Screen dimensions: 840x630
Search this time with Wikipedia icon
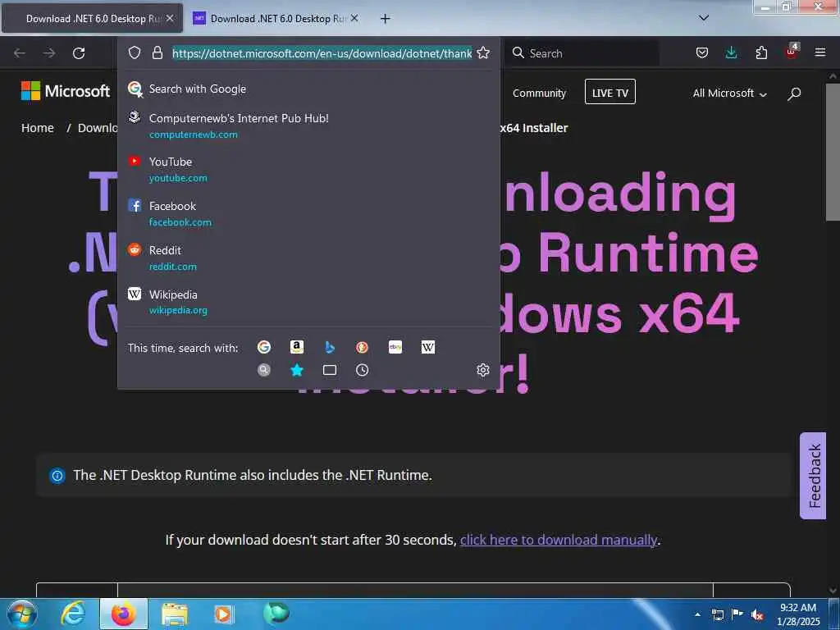(x=428, y=347)
